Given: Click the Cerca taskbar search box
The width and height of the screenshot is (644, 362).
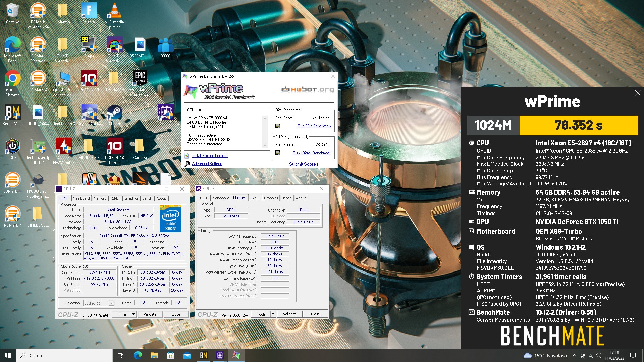Looking at the screenshot, I should pyautogui.click(x=64, y=355).
